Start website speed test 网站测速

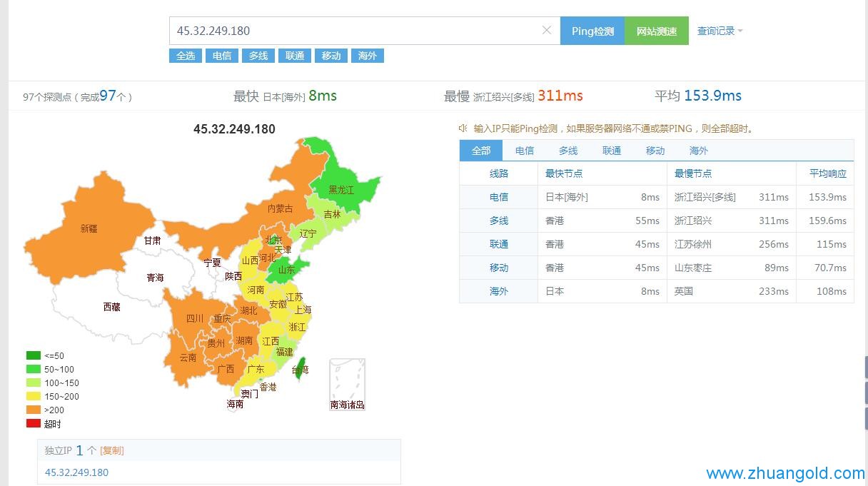click(657, 31)
